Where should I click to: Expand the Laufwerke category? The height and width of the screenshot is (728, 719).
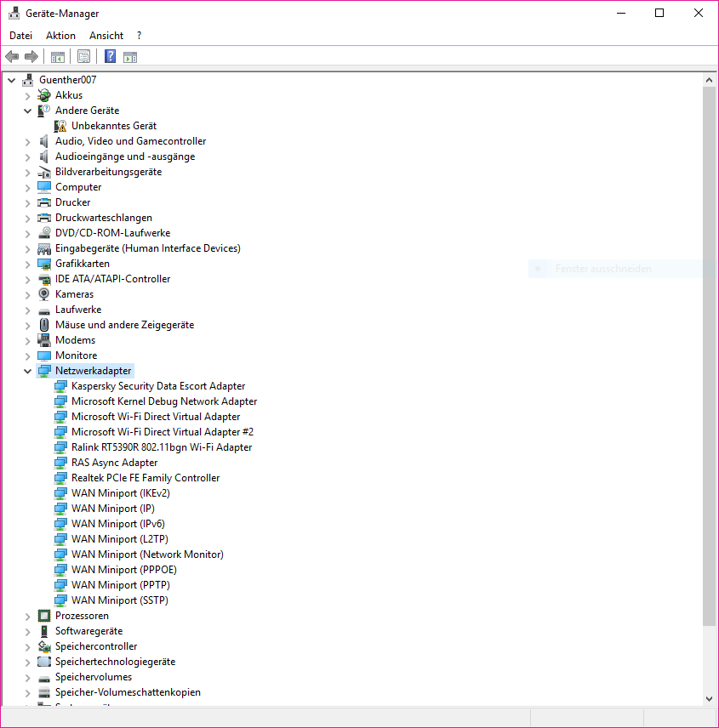pyautogui.click(x=28, y=310)
